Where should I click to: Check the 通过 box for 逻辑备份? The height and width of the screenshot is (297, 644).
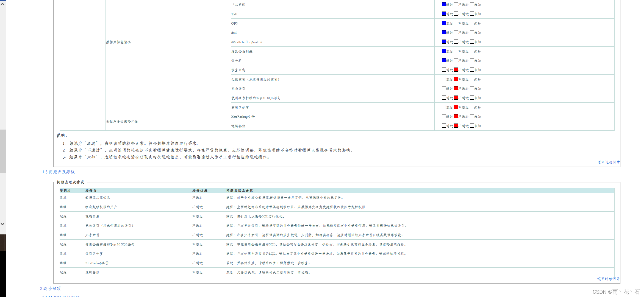[444, 126]
